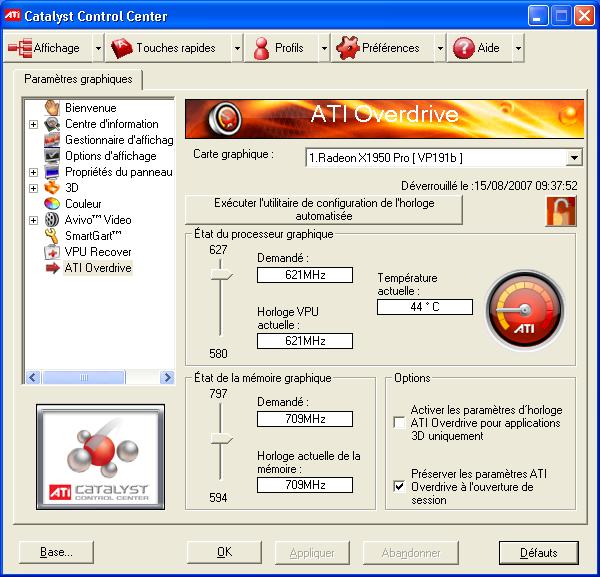The height and width of the screenshot is (577, 600).
Task: Click the Aide question mark icon
Action: click(x=464, y=48)
